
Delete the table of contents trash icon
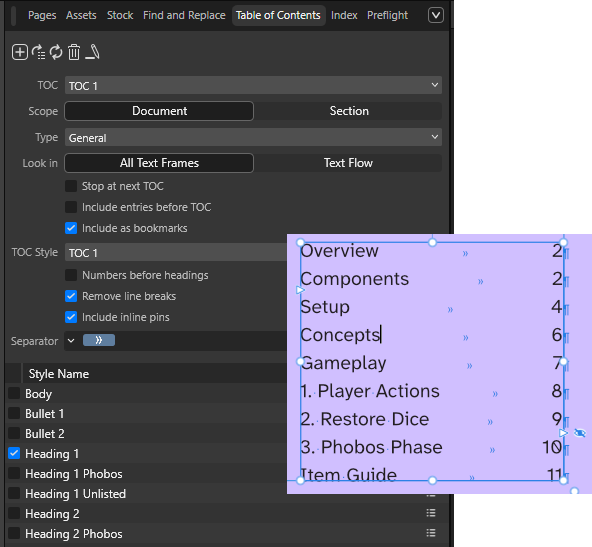[74, 52]
